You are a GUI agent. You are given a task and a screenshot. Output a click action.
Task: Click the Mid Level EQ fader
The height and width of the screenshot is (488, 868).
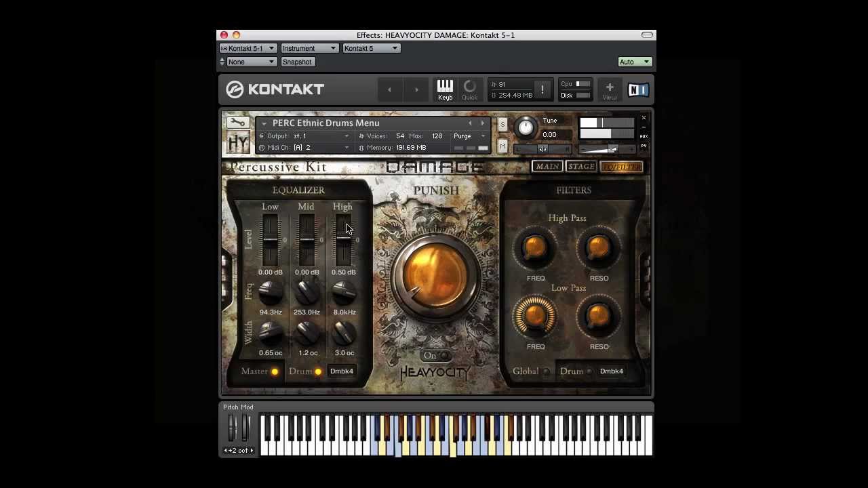point(307,241)
